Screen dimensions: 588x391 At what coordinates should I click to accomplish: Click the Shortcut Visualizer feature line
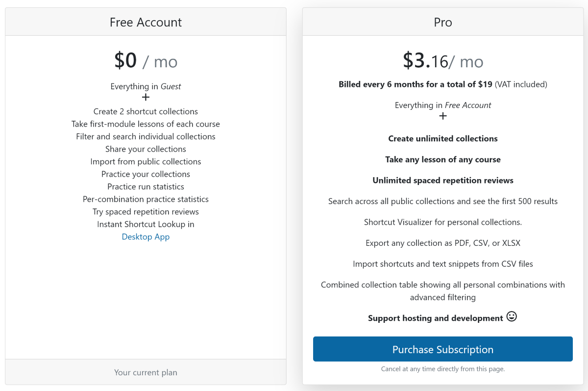(x=442, y=222)
